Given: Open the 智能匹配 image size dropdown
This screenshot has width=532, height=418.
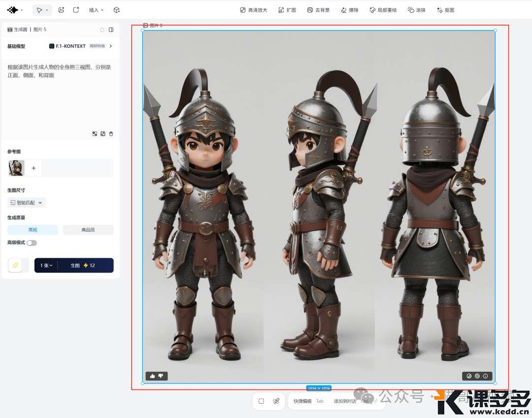Looking at the screenshot, I should point(27,203).
